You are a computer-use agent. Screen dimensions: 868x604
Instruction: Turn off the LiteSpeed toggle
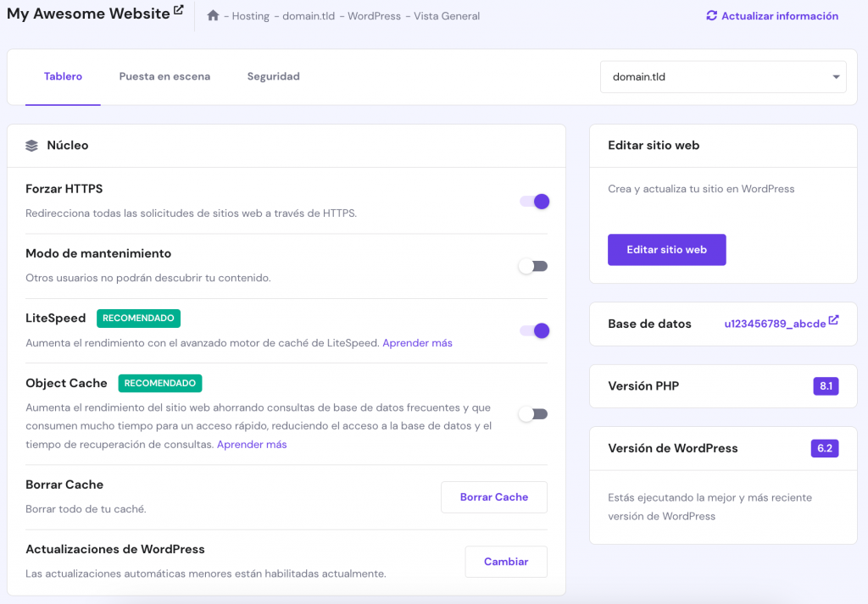coord(534,330)
